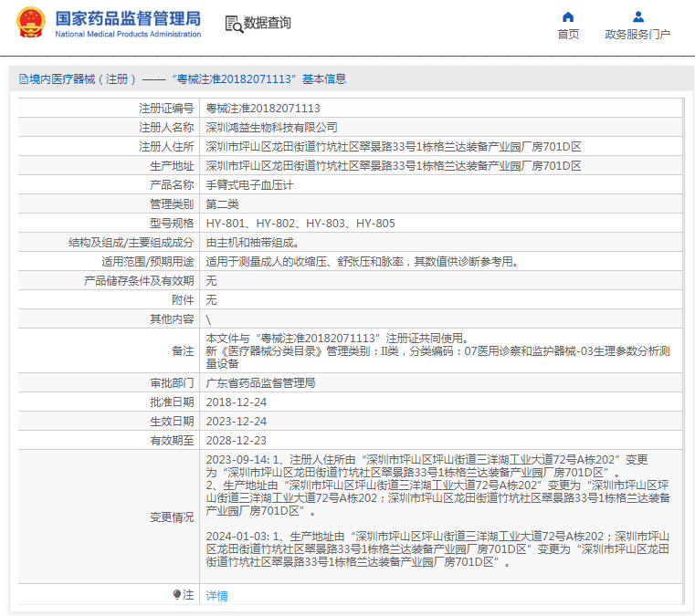Open 政务服务门户 link
This screenshot has height=616, width=695.
pos(637,34)
